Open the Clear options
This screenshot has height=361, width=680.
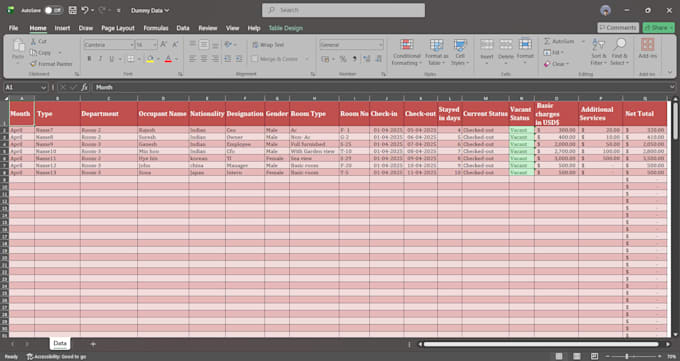[556, 64]
